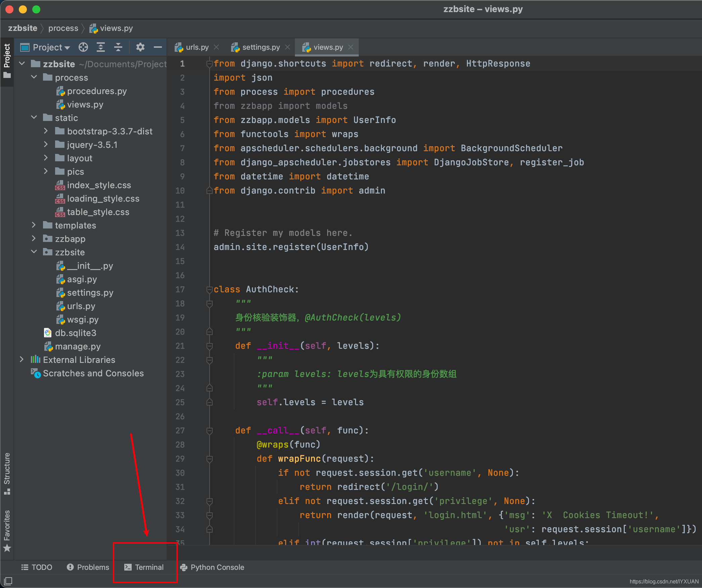
Task: Select __init__.py in project tree
Action: pyautogui.click(x=84, y=266)
